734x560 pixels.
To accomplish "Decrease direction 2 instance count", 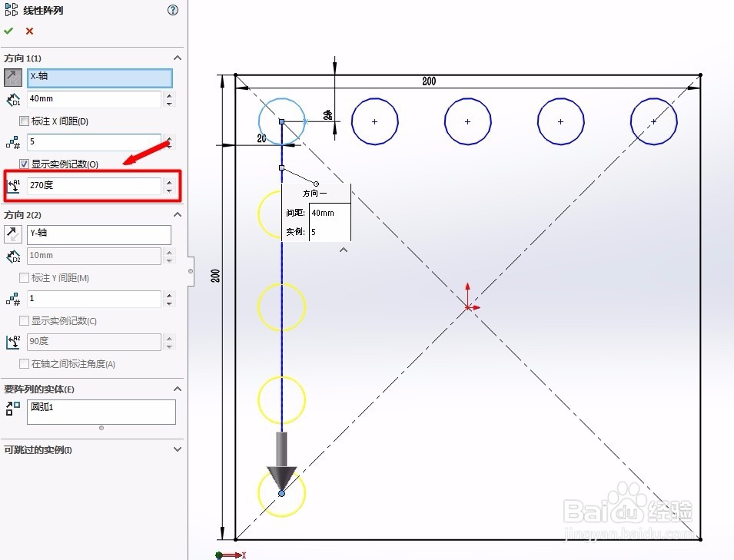I will (169, 303).
